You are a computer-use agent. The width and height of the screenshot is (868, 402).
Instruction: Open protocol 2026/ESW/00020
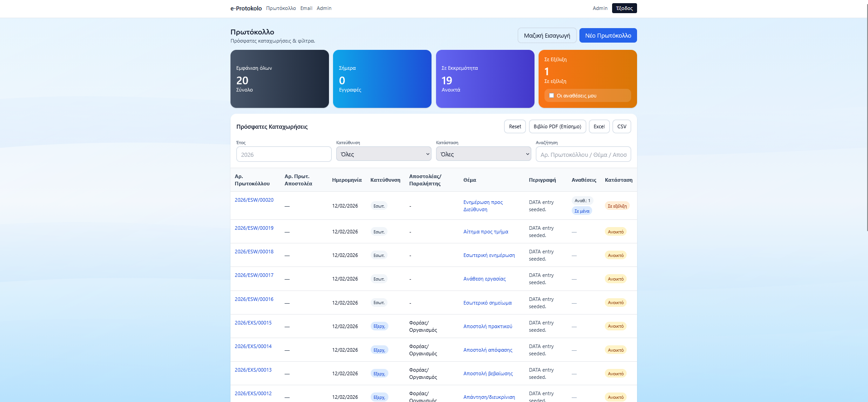(254, 200)
